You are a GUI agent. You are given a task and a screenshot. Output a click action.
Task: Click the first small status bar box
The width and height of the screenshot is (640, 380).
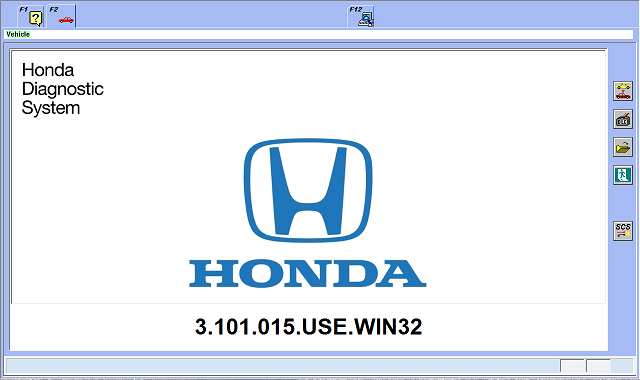coord(572,366)
